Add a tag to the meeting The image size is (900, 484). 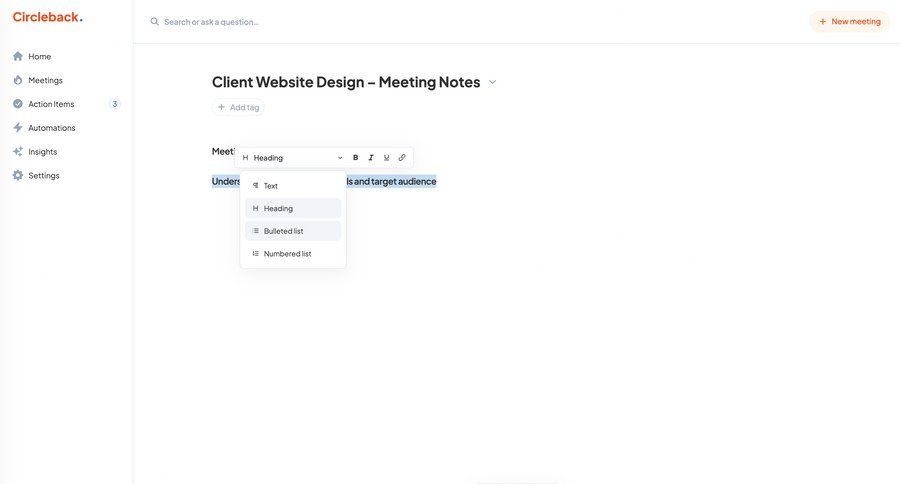[x=238, y=107]
